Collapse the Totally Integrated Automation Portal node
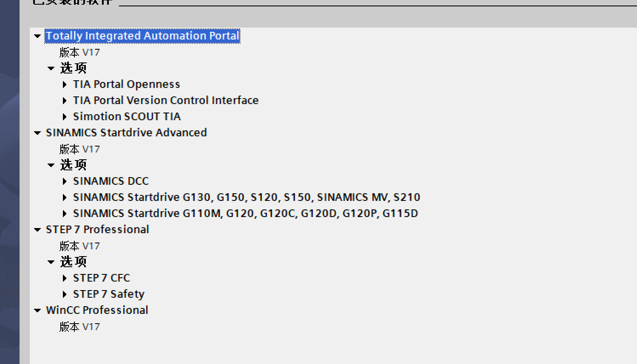Image resolution: width=637 pixels, height=364 pixels. click(x=37, y=36)
